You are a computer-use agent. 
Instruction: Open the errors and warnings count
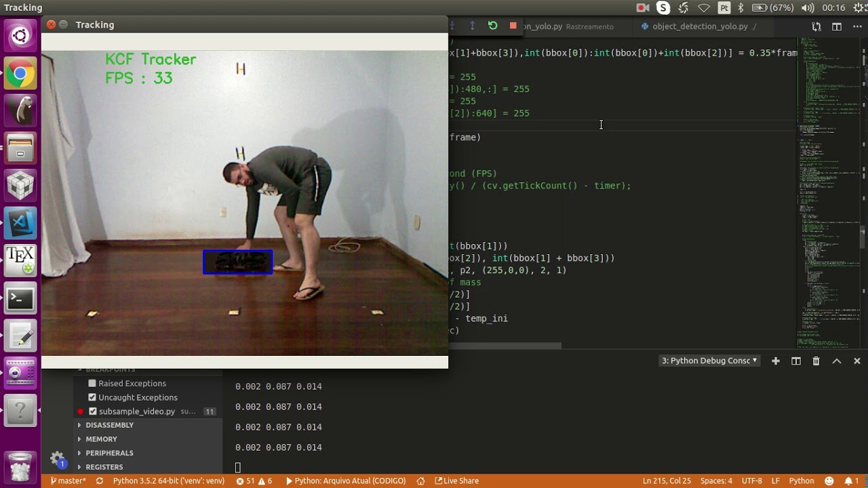254,481
